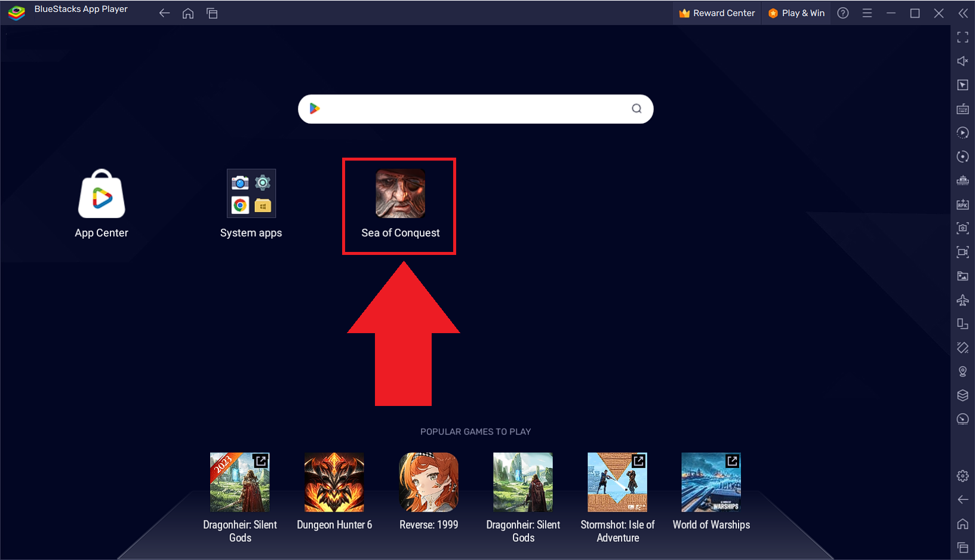Click the title bar recent apps icon
Image resolution: width=975 pixels, height=560 pixels.
(x=212, y=13)
